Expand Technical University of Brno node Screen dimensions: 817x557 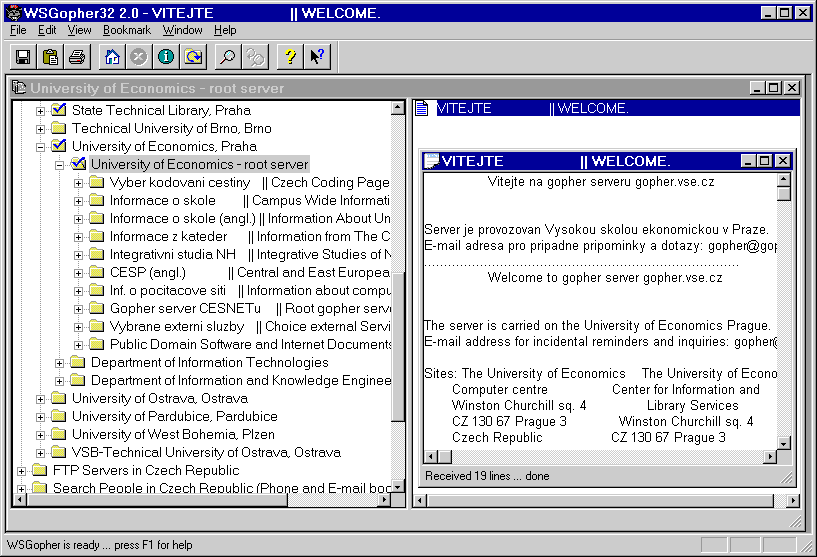40,129
